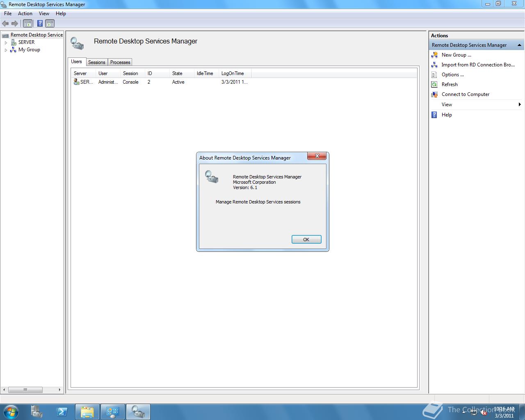The width and height of the screenshot is (525, 420).
Task: Click the My Group icon in tree
Action: [x=13, y=50]
